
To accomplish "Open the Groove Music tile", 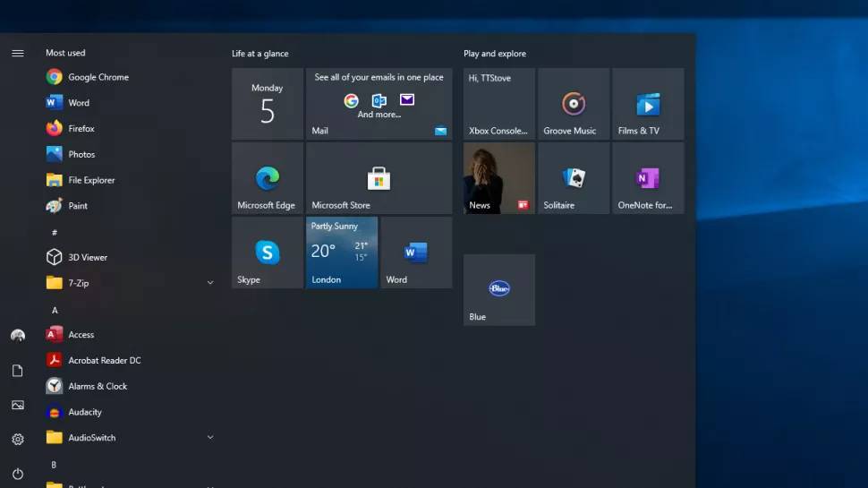I will (x=574, y=104).
